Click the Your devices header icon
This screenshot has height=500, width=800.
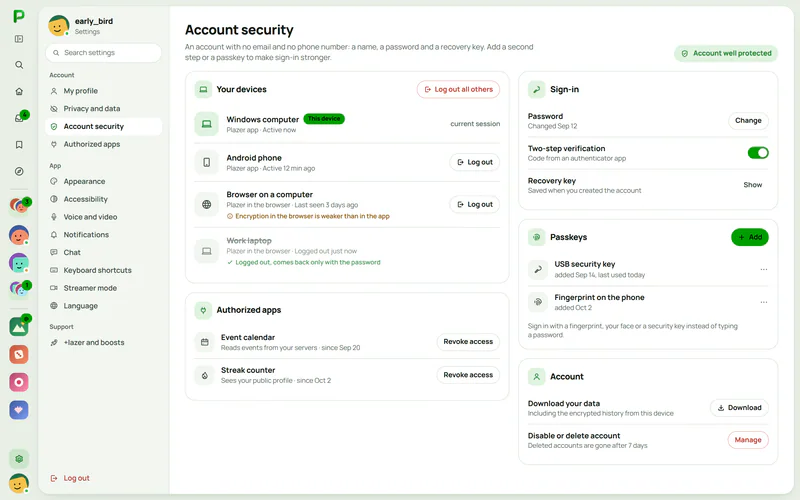tap(203, 89)
